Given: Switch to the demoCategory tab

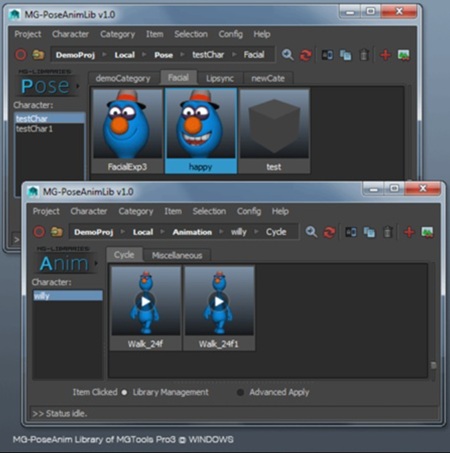Looking at the screenshot, I should click(123, 78).
